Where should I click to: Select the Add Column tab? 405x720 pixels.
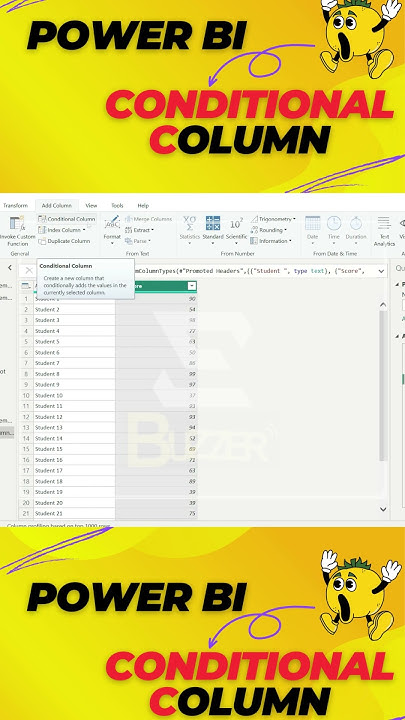tap(56, 205)
